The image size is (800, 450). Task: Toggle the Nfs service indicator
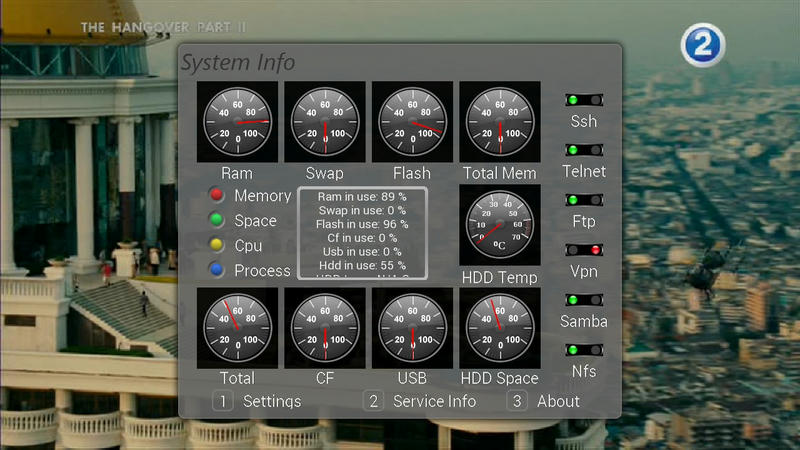click(584, 350)
